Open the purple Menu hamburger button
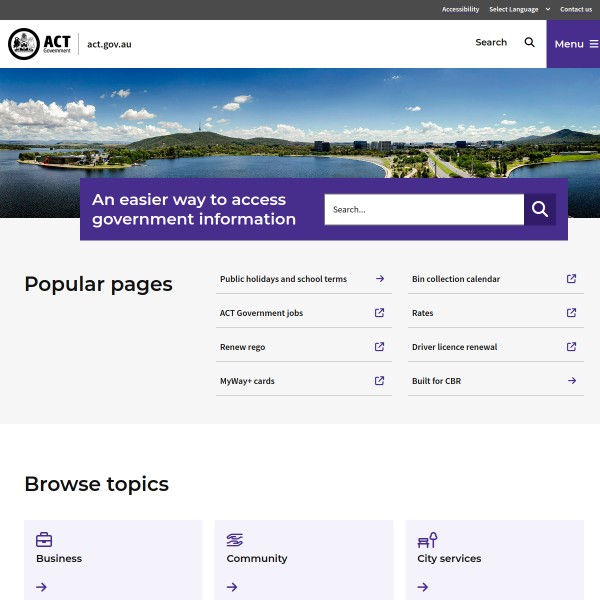 pyautogui.click(x=575, y=44)
